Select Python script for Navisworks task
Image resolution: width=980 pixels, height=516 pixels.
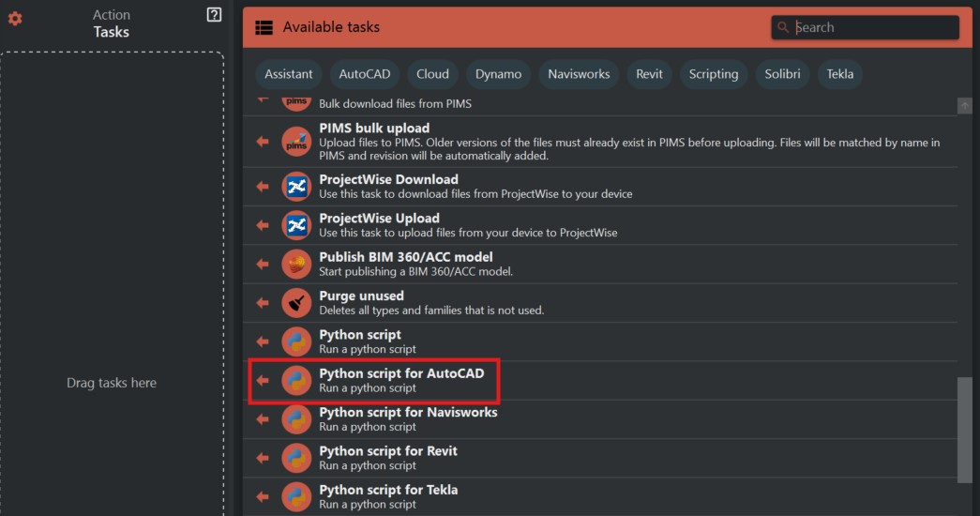coord(408,412)
